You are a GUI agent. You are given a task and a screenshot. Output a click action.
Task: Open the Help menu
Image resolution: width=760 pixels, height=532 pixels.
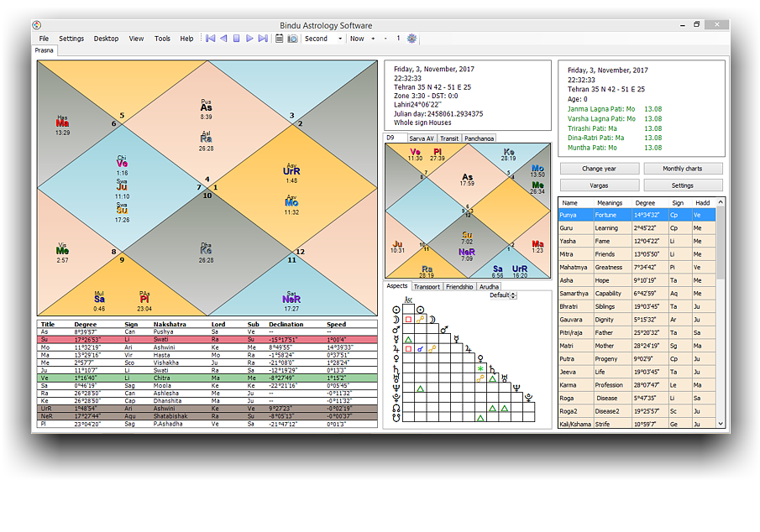point(186,39)
